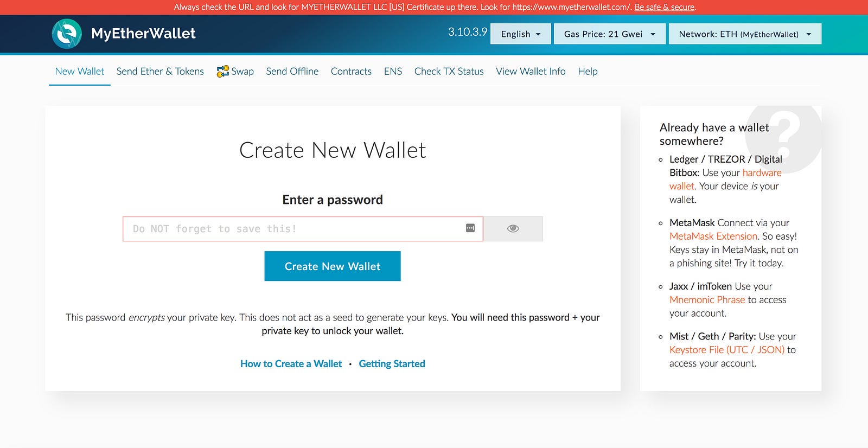868x448 pixels.
Task: Open the English language dropdown
Action: (521, 34)
